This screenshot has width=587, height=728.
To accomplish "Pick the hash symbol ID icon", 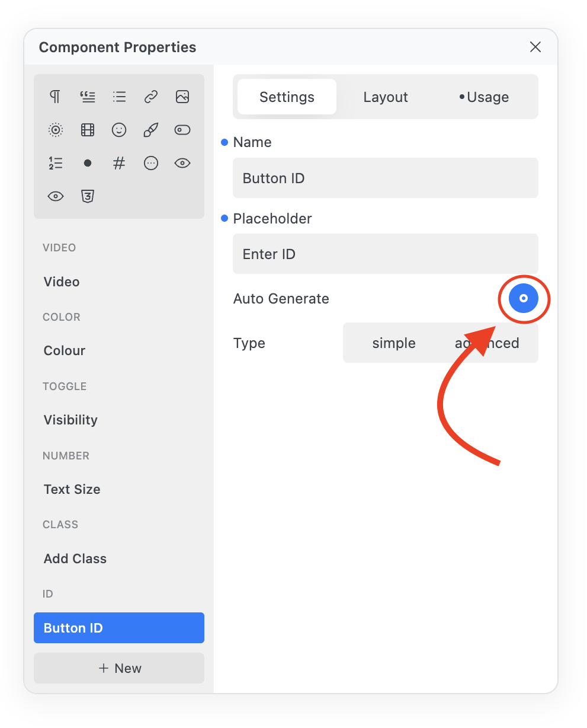I will pos(119,163).
